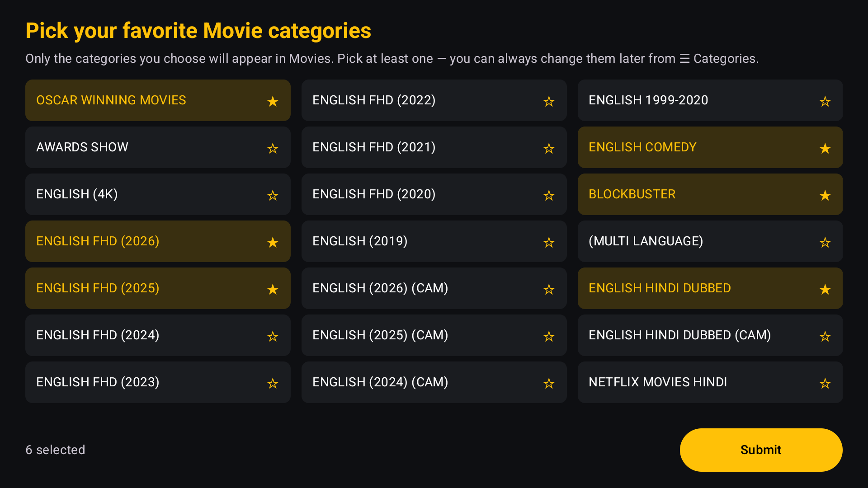Click the filled star on ENGLISH FHD (2026)
This screenshot has height=488, width=868.
(273, 242)
